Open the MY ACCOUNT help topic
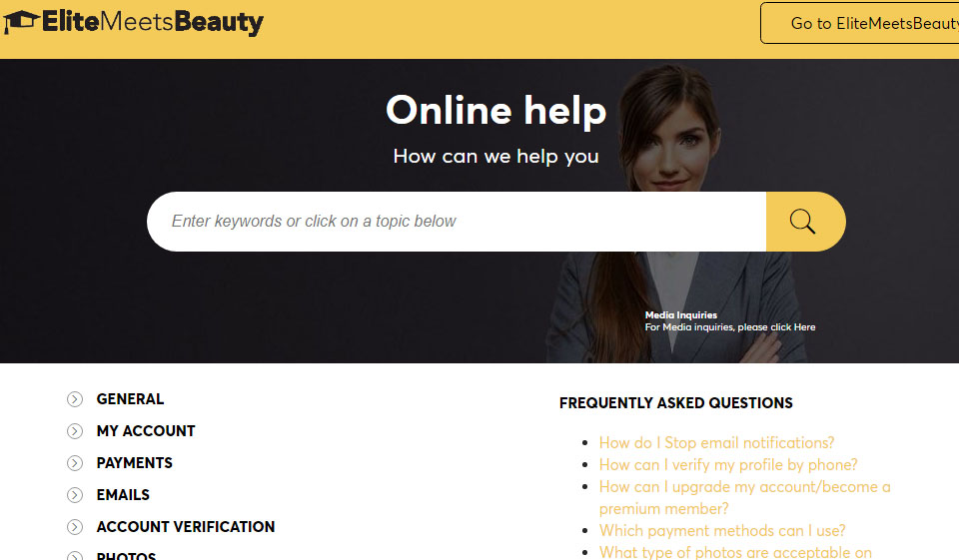The width and height of the screenshot is (959, 560). pos(146,431)
